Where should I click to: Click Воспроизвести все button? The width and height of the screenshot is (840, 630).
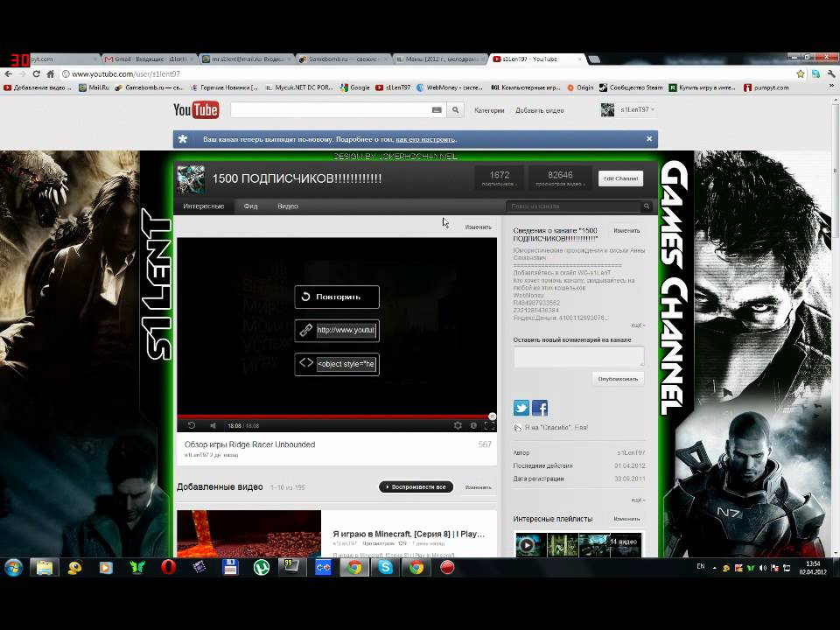[416, 487]
